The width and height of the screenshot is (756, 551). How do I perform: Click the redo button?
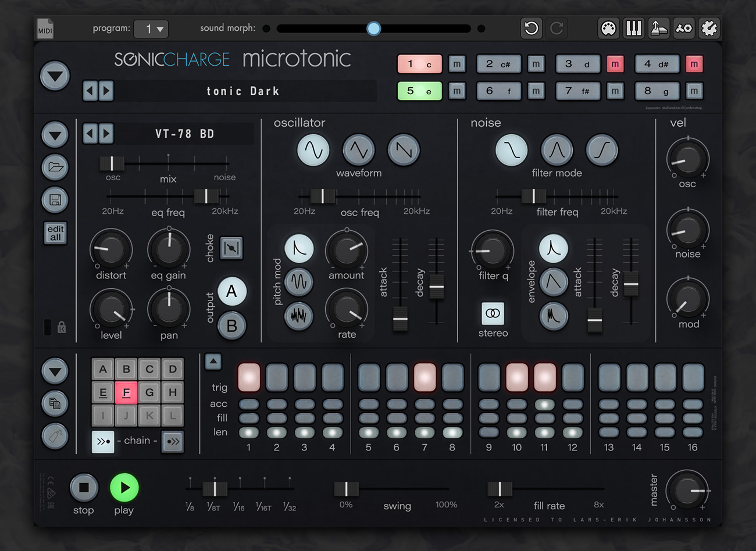pyautogui.click(x=557, y=28)
